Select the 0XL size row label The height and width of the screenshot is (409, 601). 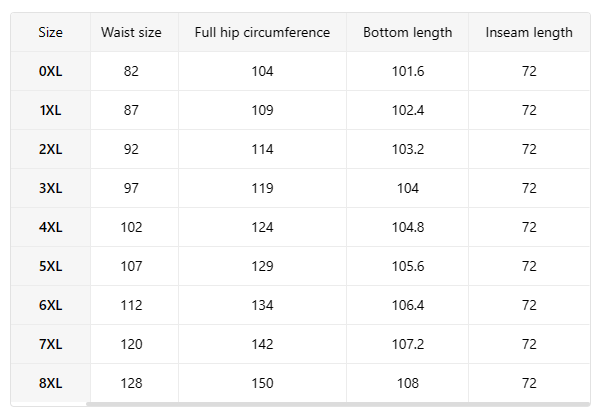click(x=51, y=71)
